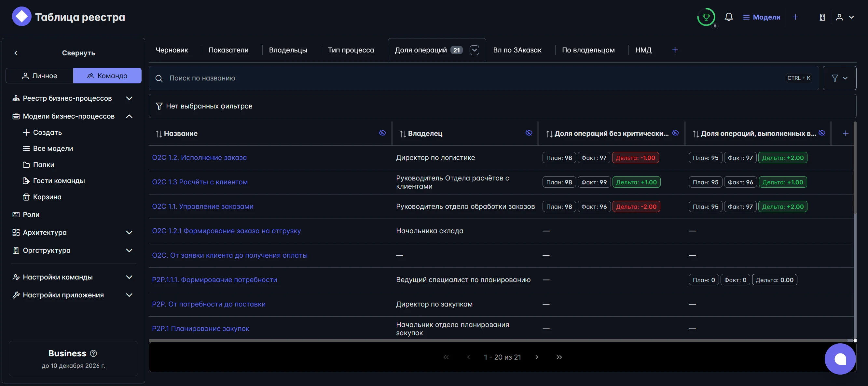
Task: Add new view tab with plus icon
Action: click(x=675, y=50)
